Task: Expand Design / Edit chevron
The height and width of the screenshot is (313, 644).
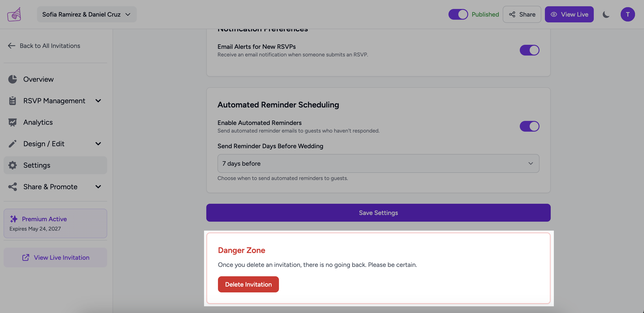Action: pyautogui.click(x=98, y=144)
